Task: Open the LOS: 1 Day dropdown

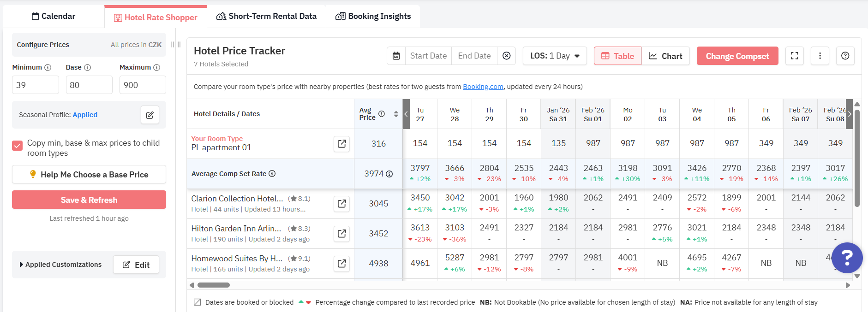Action: pyautogui.click(x=555, y=56)
